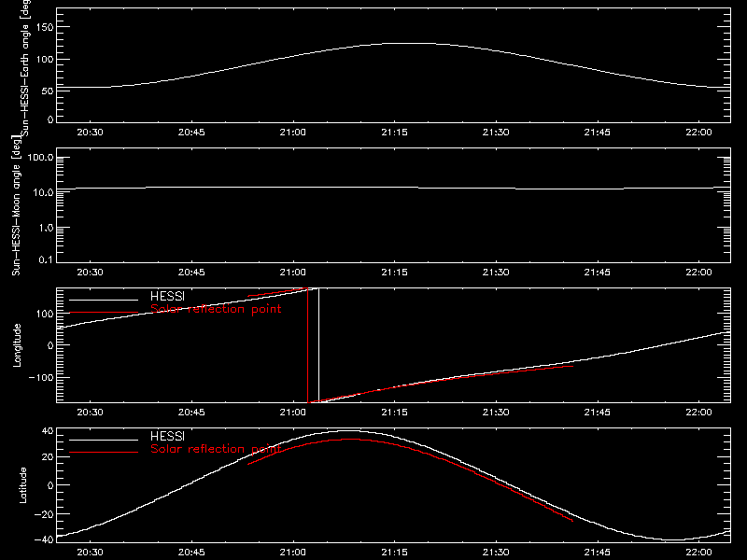Click the peak of the white Latitude curve
Screen dimensions: 747x560
[x=350, y=431]
